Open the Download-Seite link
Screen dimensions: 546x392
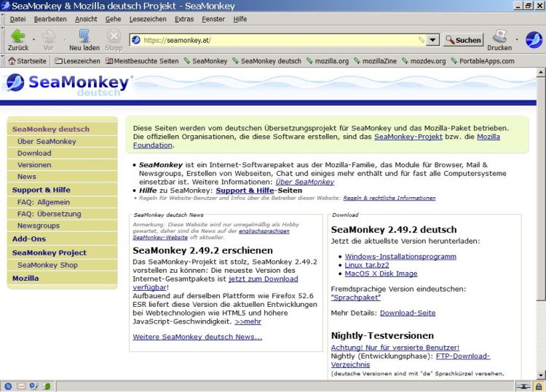[408, 313]
